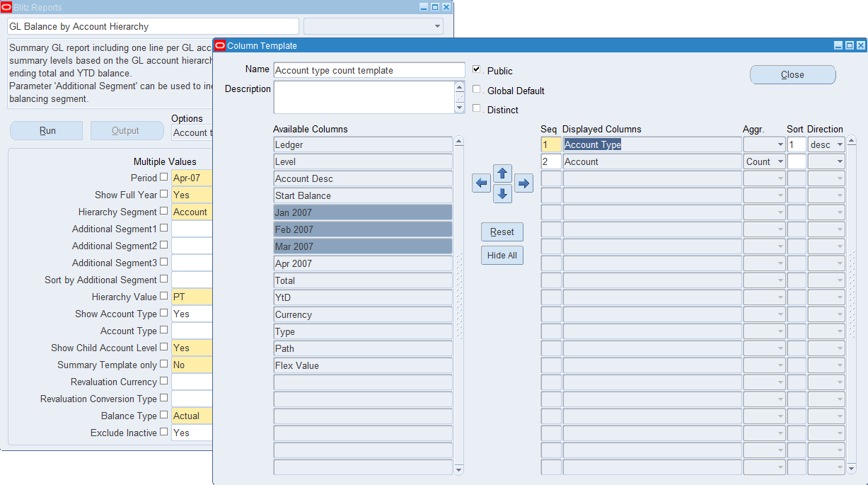The height and width of the screenshot is (485, 868).
Task: Select Account in Displayed Columns
Action: (652, 161)
